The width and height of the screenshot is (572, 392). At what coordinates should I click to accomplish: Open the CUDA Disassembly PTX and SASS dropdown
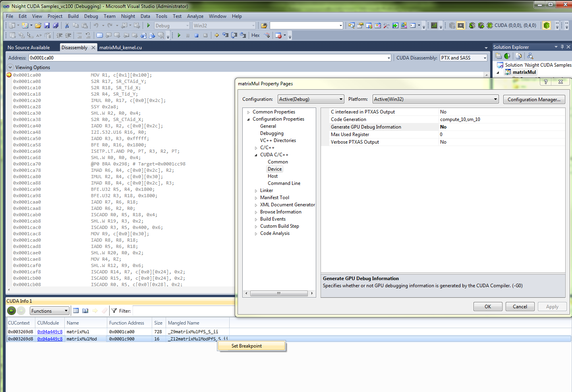(464, 58)
